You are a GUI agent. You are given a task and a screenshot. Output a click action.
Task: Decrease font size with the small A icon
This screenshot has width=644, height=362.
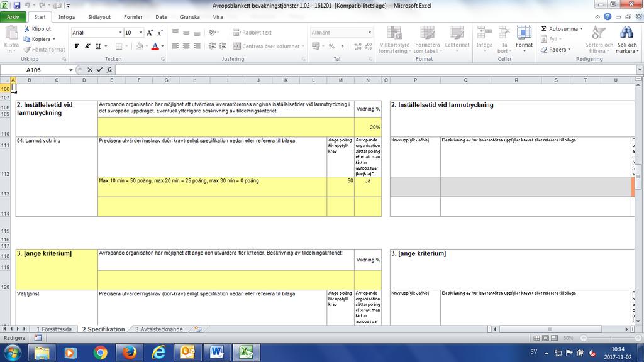[x=160, y=33]
